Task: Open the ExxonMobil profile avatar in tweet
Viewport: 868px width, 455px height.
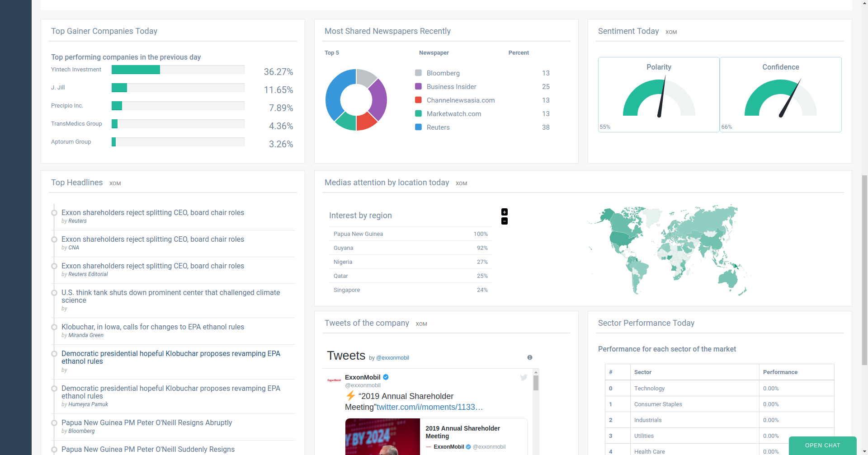Action: pyautogui.click(x=334, y=380)
